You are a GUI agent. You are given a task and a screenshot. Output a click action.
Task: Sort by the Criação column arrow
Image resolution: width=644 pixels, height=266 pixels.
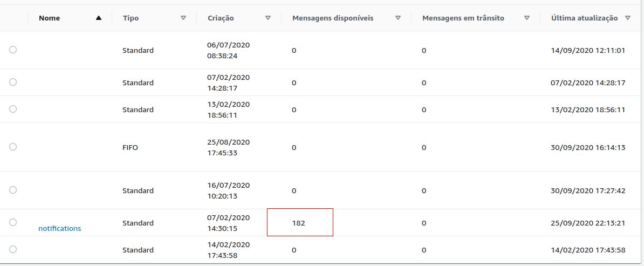click(x=268, y=18)
